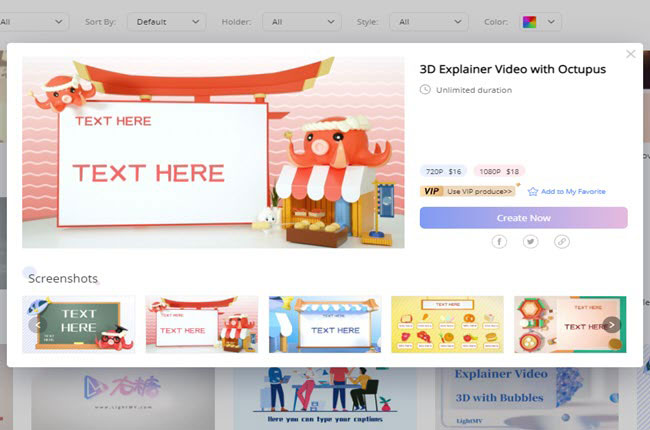Image resolution: width=650 pixels, height=430 pixels.
Task: Open the Sort By Default dropdown
Action: point(166,22)
